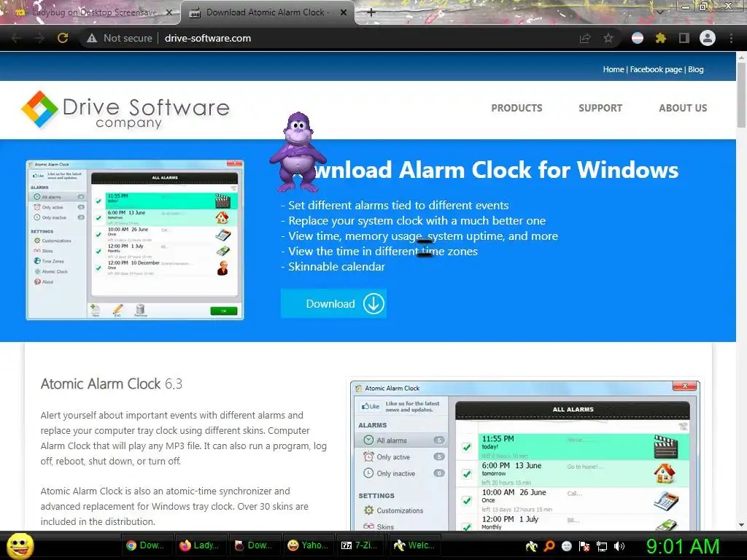
Task: Open the 'Yaho...' smiley taskbar item
Action: click(x=308, y=545)
